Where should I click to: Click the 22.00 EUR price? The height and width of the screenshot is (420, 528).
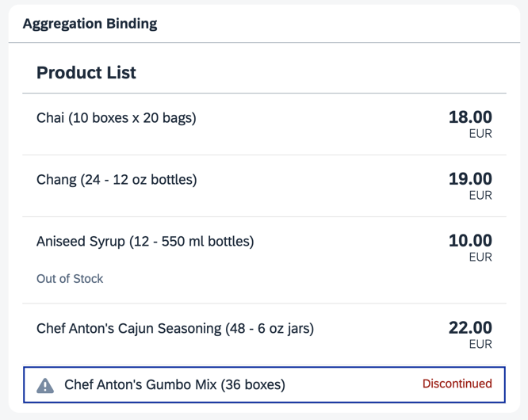point(470,328)
